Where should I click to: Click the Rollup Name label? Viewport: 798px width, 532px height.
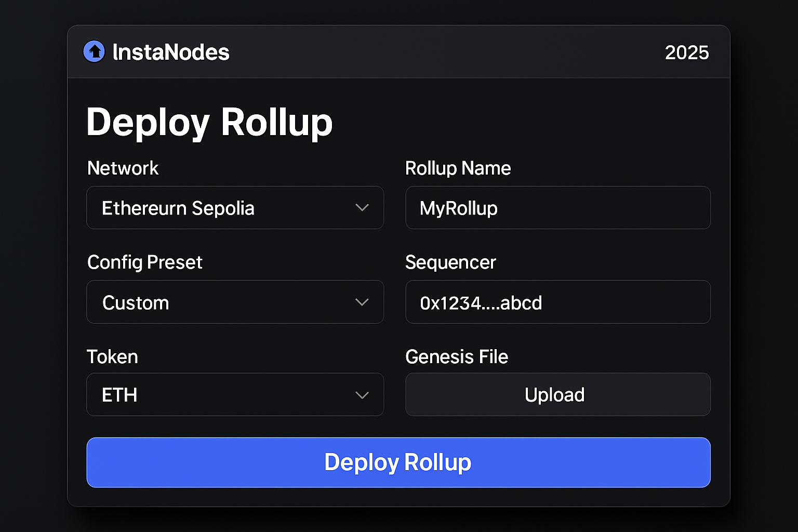tap(458, 168)
